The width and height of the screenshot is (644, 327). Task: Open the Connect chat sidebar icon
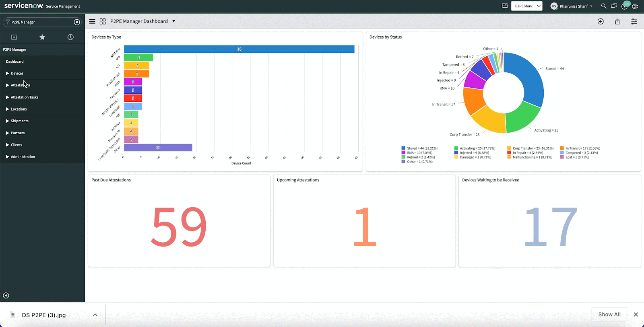tap(614, 6)
